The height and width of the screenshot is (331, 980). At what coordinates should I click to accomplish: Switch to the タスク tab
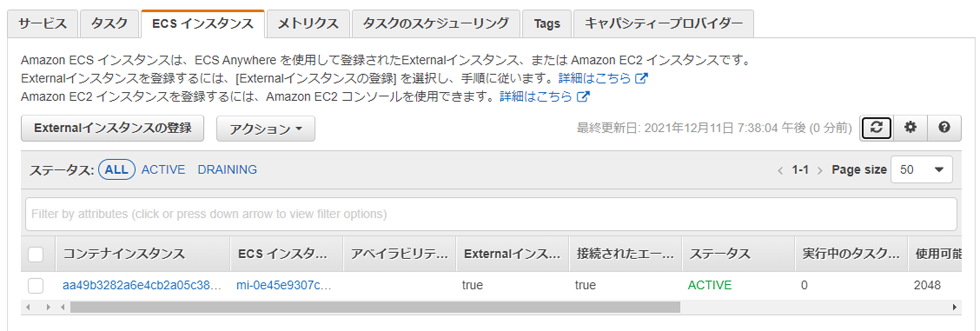pyautogui.click(x=109, y=24)
